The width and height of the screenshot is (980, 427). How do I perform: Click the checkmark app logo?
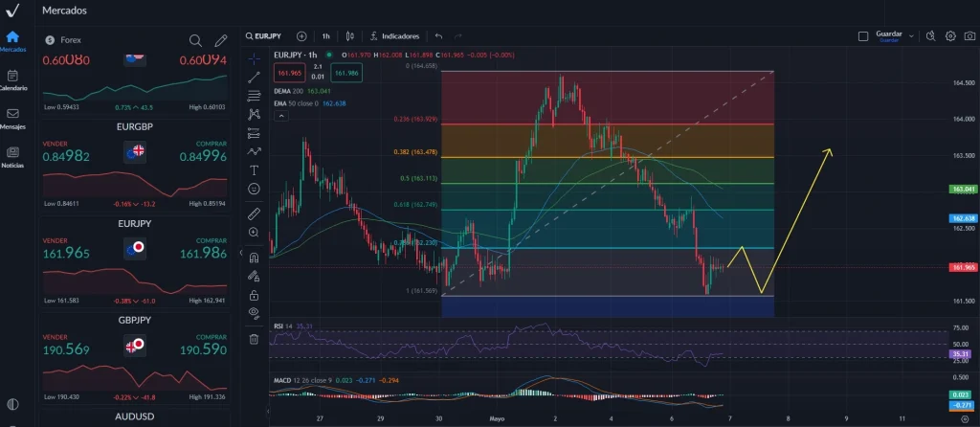pos(12,11)
